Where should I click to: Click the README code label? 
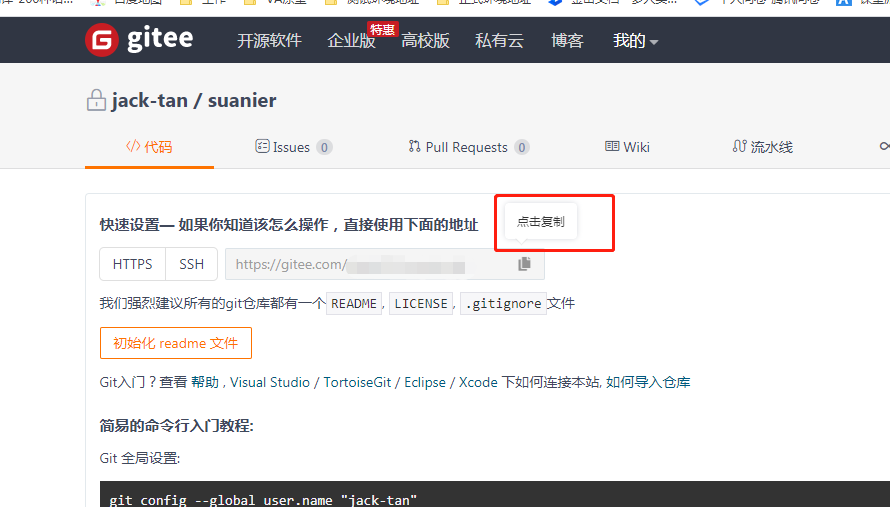(x=354, y=304)
